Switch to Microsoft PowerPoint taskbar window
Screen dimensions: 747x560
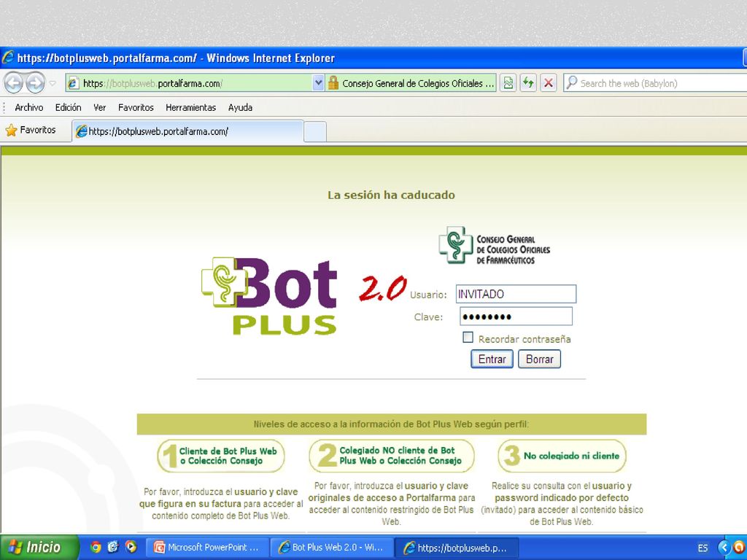[x=208, y=548]
